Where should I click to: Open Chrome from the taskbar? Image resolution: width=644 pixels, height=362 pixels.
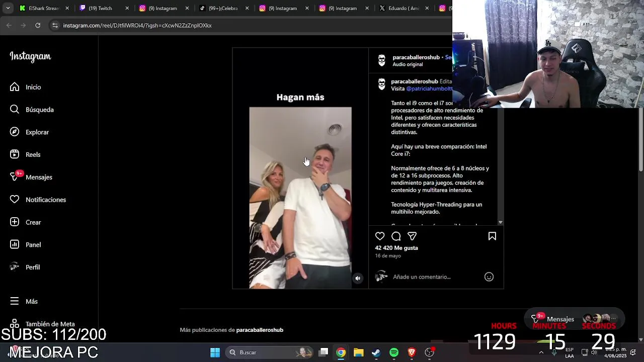click(341, 352)
